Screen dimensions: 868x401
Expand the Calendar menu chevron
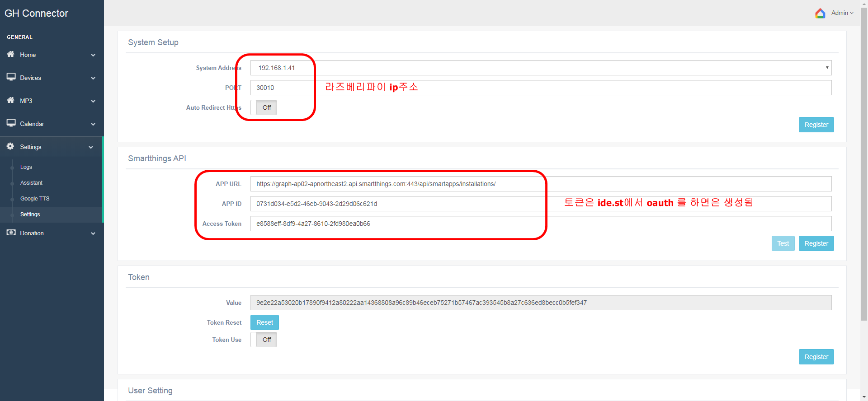[93, 124]
